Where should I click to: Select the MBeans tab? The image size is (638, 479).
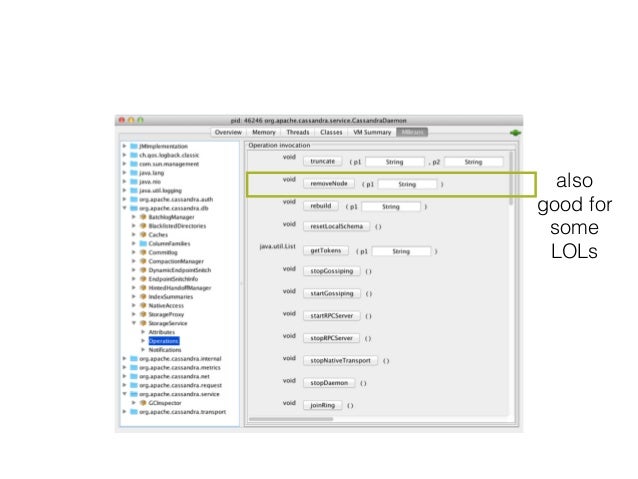click(412, 132)
